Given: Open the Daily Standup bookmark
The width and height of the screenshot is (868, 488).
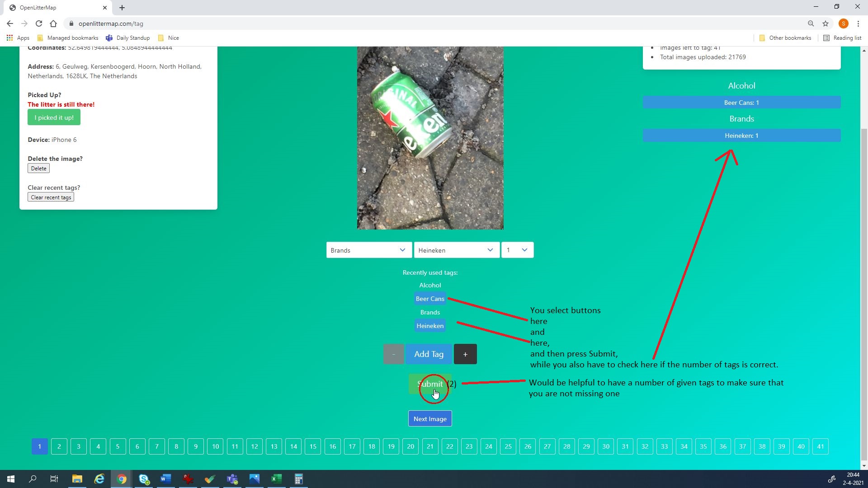Looking at the screenshot, I should pyautogui.click(x=128, y=38).
